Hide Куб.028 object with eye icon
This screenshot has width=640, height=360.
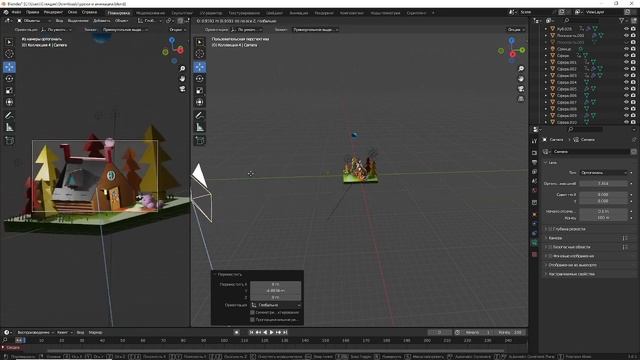coord(626,29)
